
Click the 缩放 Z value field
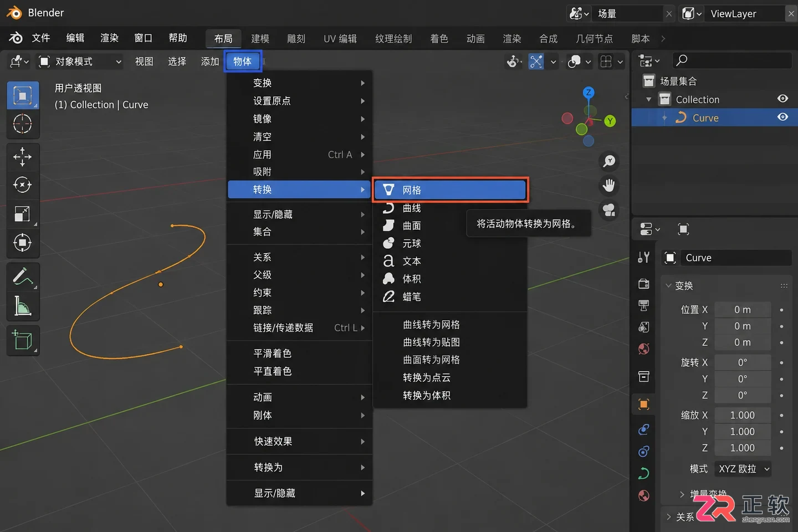coord(743,448)
